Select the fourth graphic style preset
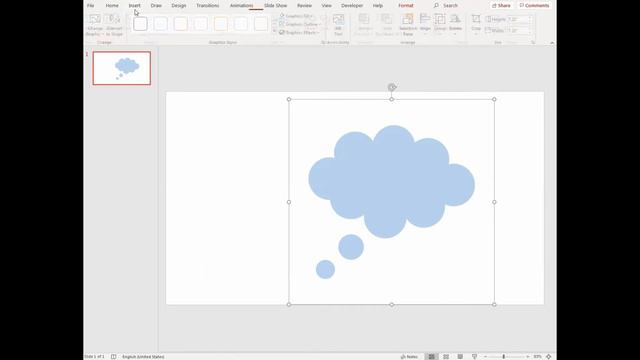This screenshot has width=640, height=360. [x=200, y=24]
